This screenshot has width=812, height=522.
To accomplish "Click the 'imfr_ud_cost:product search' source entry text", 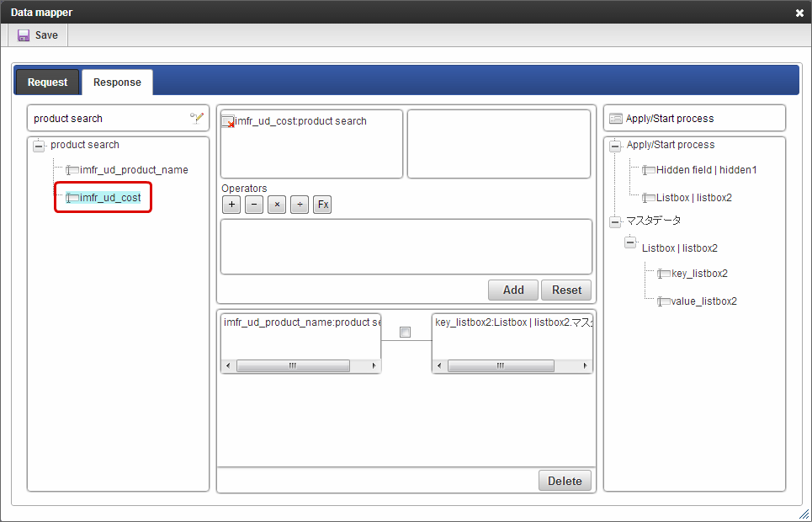I will pyautogui.click(x=300, y=121).
